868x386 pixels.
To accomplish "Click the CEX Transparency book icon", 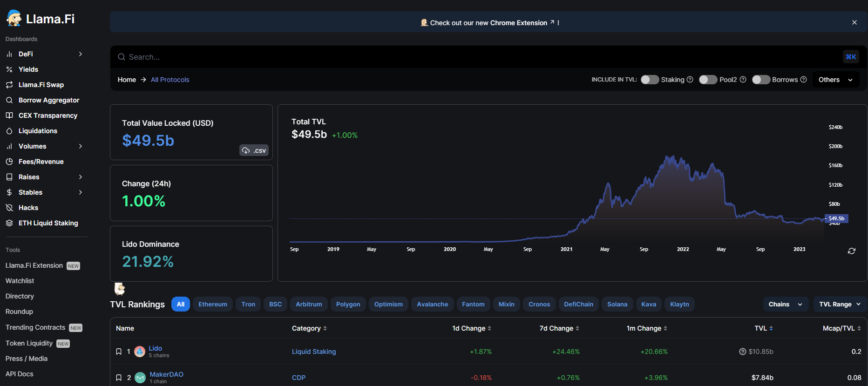I will click(x=9, y=115).
